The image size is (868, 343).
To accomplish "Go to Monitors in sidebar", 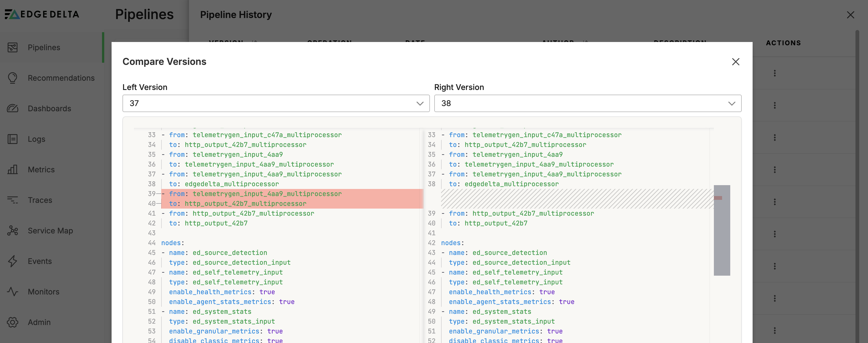I will coord(43,291).
